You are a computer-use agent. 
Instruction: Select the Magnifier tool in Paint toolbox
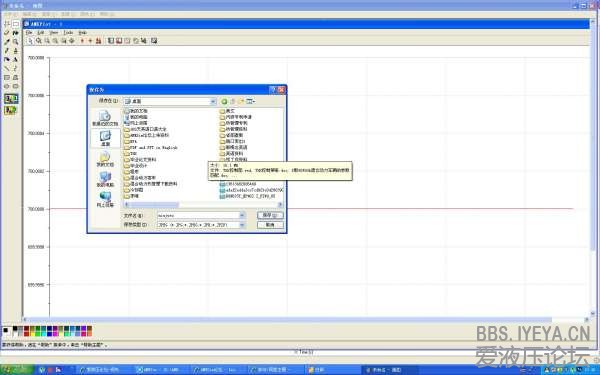[16, 42]
